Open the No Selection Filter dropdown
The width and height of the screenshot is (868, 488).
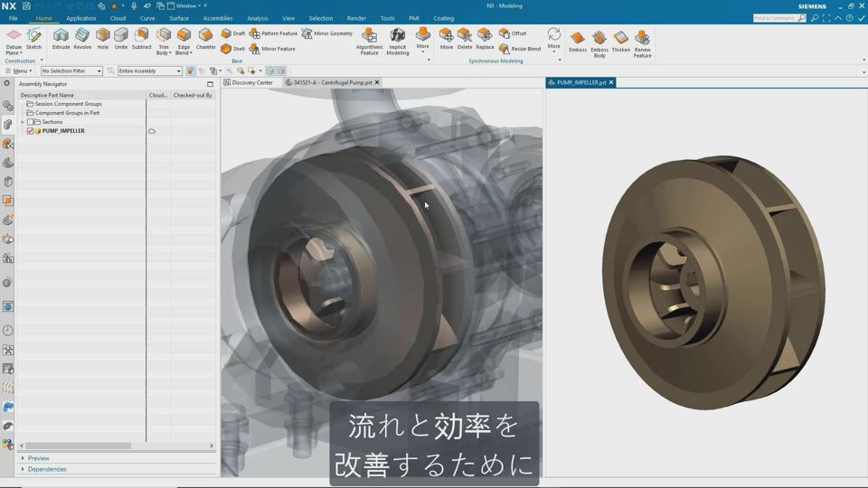click(71, 70)
